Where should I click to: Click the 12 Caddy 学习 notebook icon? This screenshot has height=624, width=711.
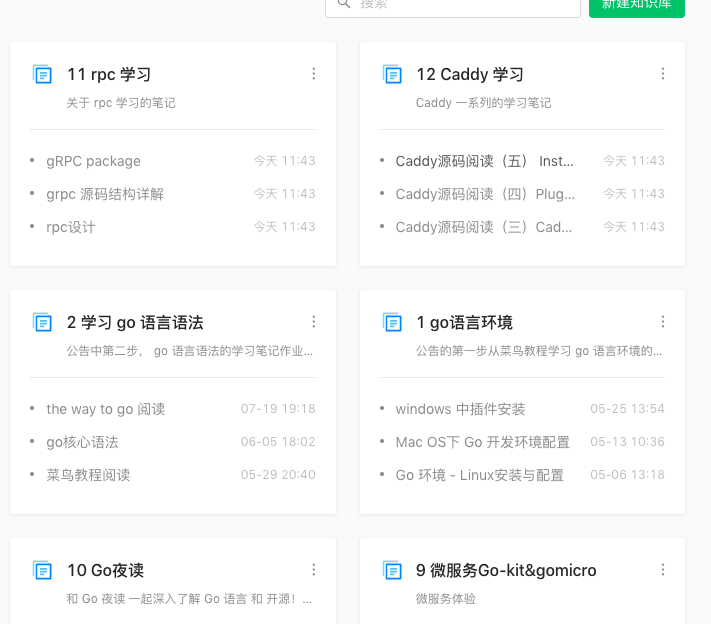click(392, 74)
